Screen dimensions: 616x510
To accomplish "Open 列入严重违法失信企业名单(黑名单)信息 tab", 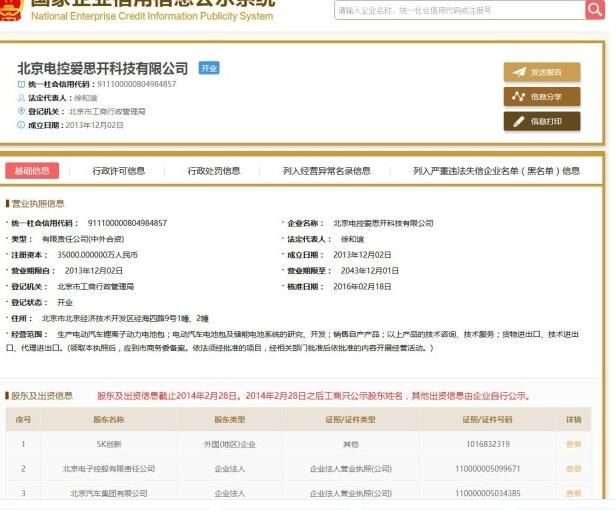I will click(496, 171).
